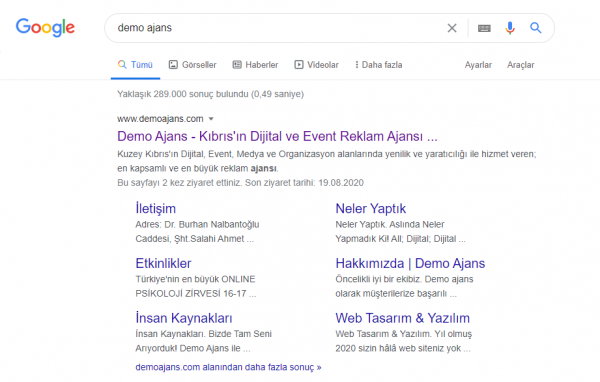Click the Google logo
This screenshot has width=600, height=382.
[x=45, y=28]
